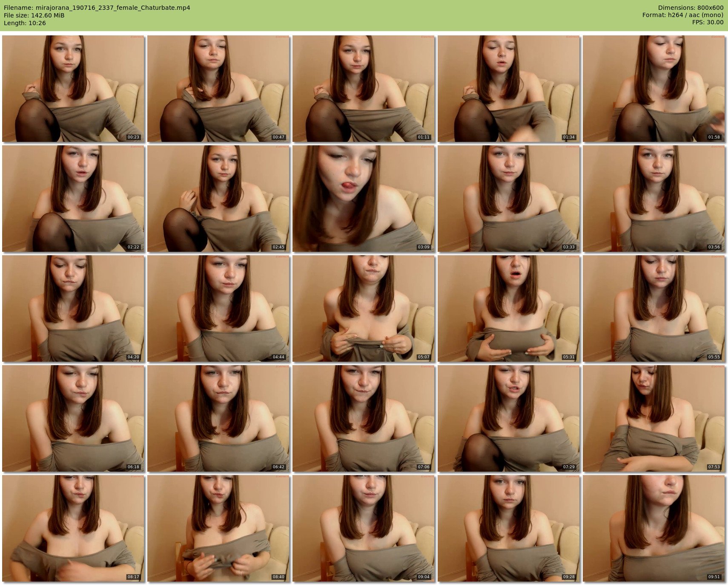
Task: Click the frame labeled 09:28
Action: [x=509, y=528]
